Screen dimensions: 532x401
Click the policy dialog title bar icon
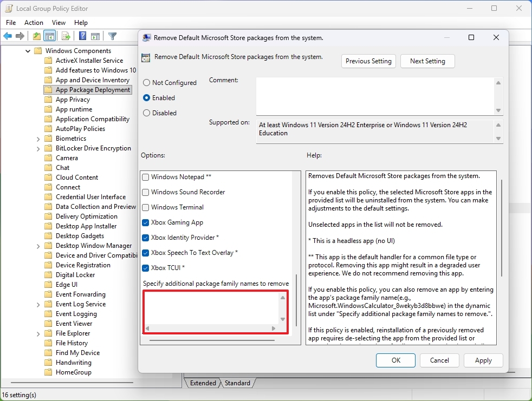(x=147, y=38)
